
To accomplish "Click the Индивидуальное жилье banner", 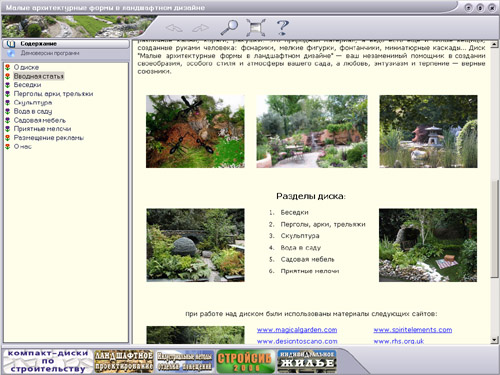I will click(x=307, y=361).
